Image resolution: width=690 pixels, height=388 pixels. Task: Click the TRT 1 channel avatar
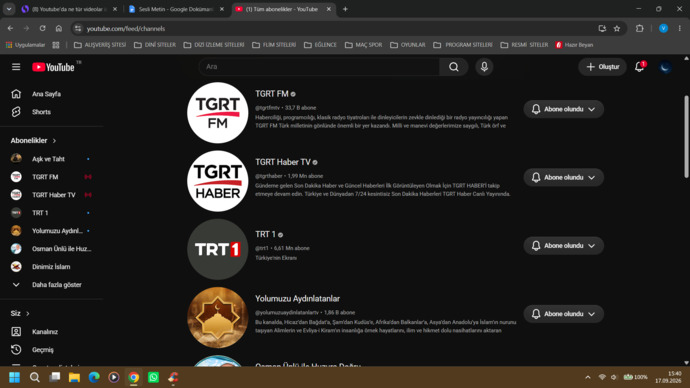[x=217, y=249]
